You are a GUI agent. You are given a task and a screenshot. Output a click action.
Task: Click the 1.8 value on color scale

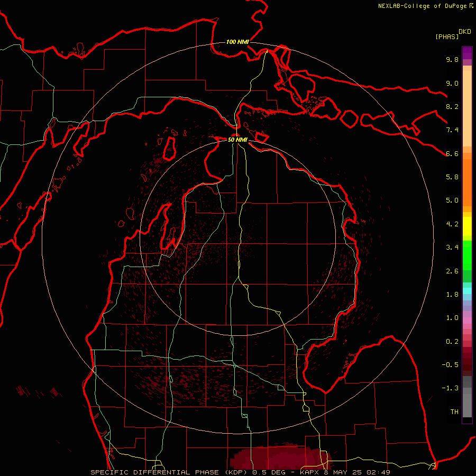pos(452,295)
